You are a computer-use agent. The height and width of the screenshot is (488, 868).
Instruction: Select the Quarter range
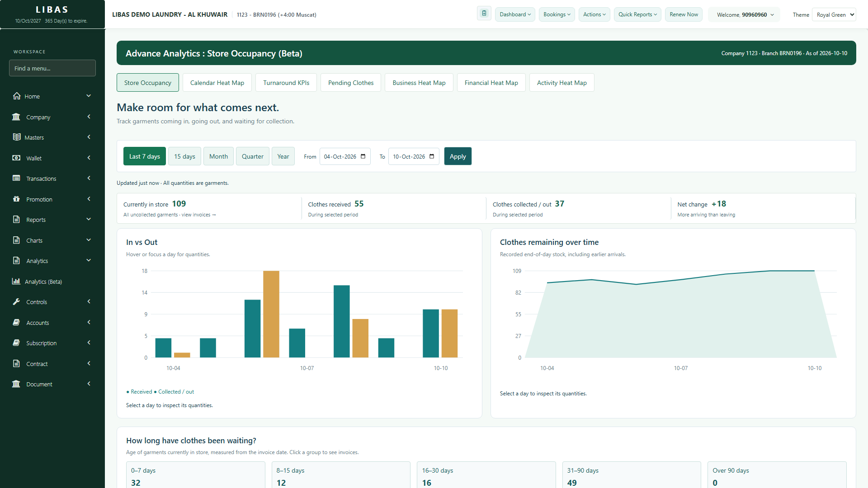tap(253, 156)
